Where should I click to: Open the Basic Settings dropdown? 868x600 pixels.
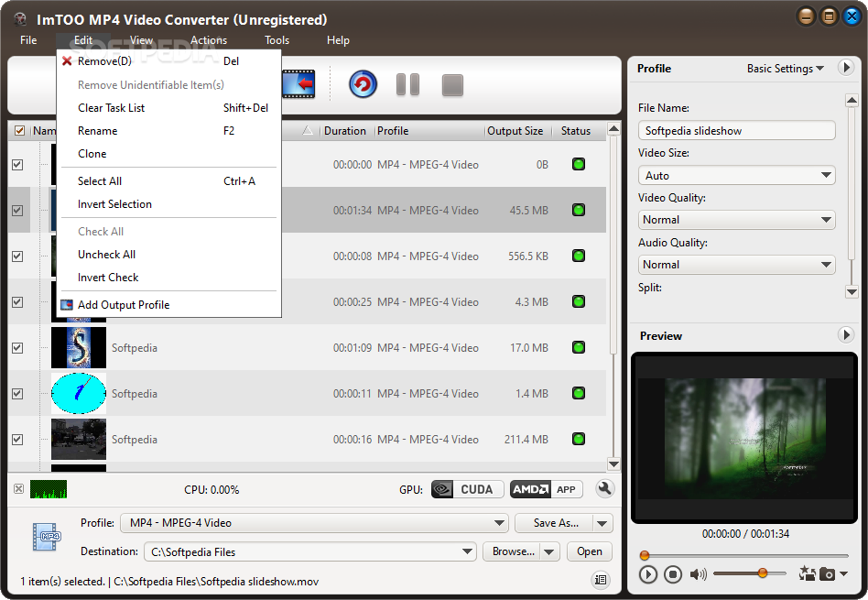click(785, 68)
